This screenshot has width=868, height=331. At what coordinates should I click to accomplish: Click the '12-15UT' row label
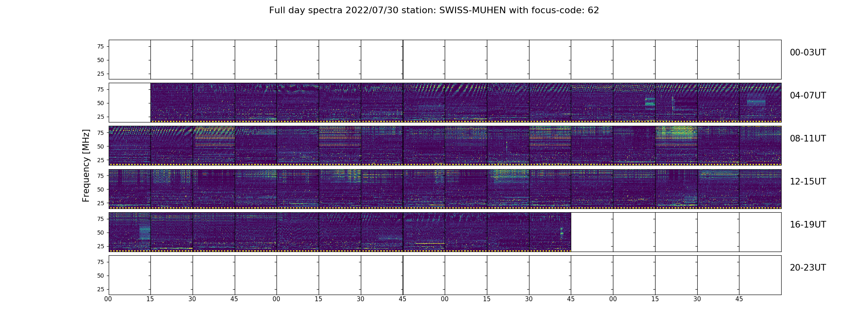tap(808, 182)
